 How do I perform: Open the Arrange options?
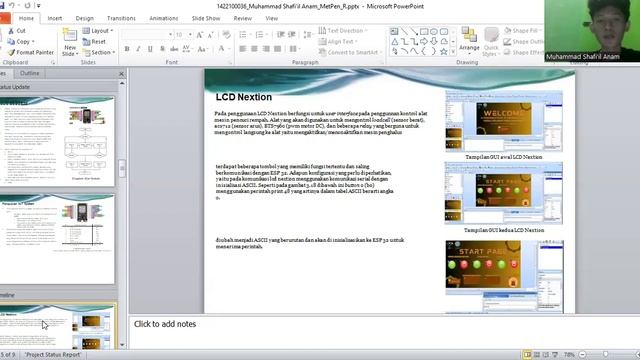[469, 40]
